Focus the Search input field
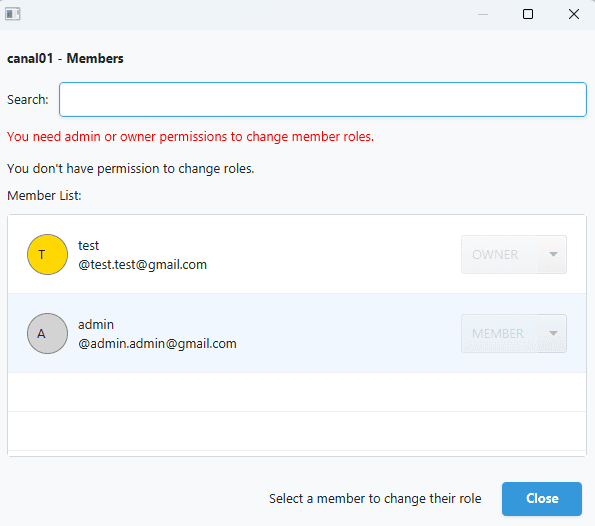This screenshot has height=526, width=595. [x=323, y=99]
